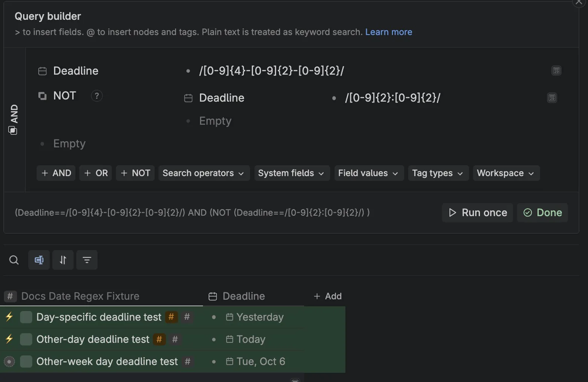Expand the Workspace dropdown

(x=506, y=173)
